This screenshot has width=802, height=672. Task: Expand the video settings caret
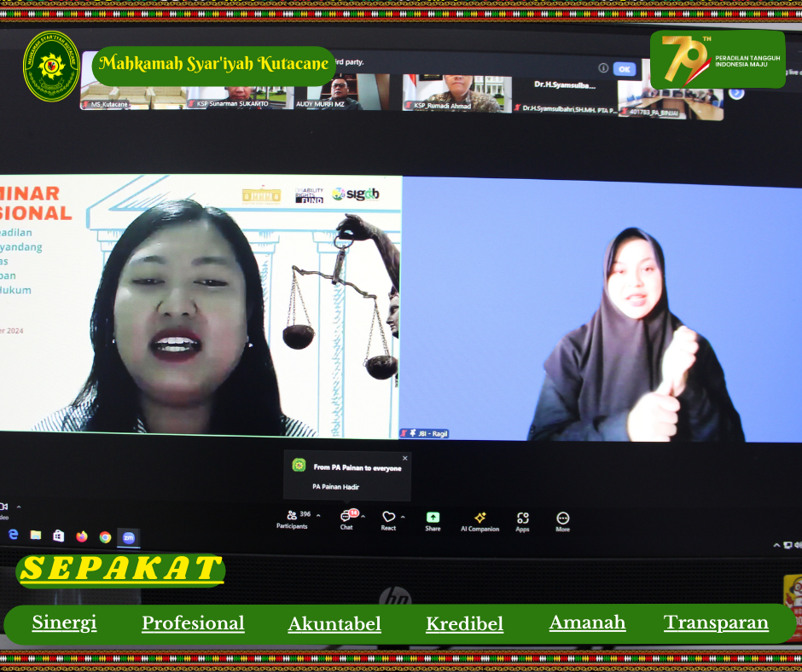[x=19, y=507]
